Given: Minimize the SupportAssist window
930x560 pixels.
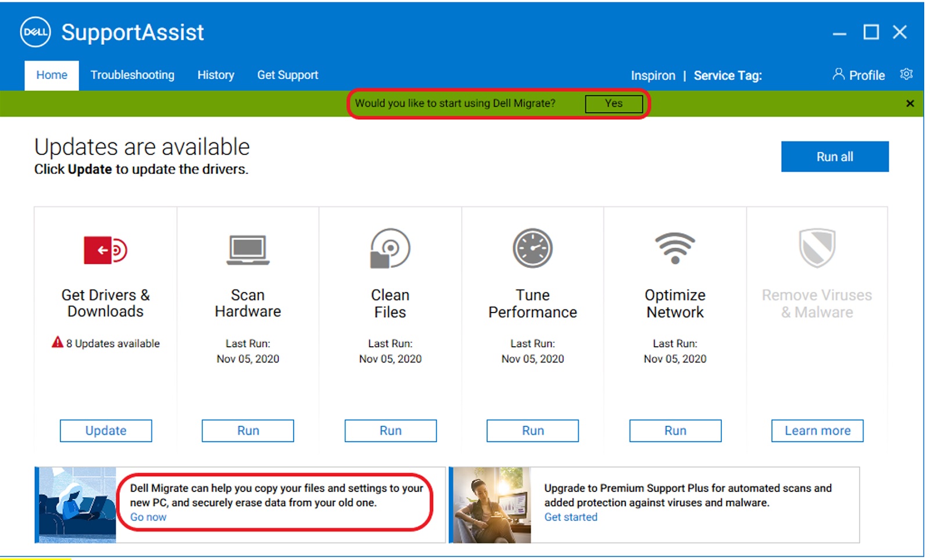Looking at the screenshot, I should [839, 34].
